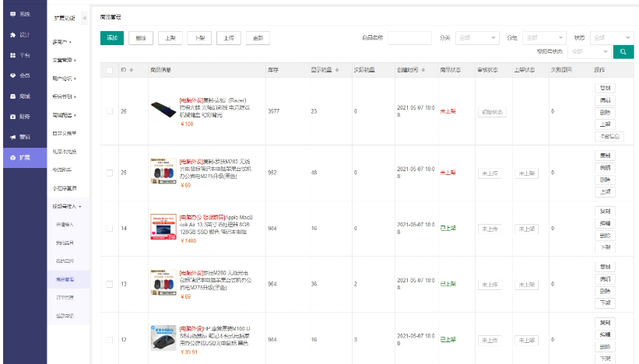
Task: Click the Apple MacBook Air product thumbnail
Action: click(163, 227)
